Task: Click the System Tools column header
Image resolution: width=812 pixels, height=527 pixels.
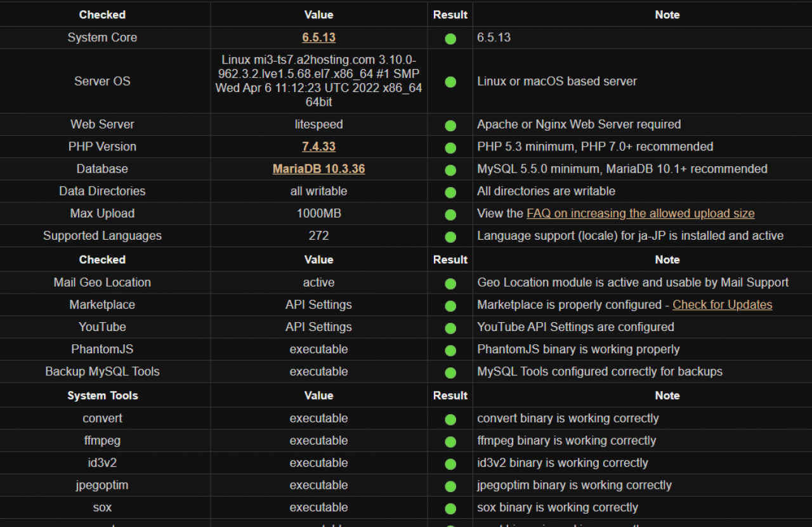Action: click(x=102, y=395)
